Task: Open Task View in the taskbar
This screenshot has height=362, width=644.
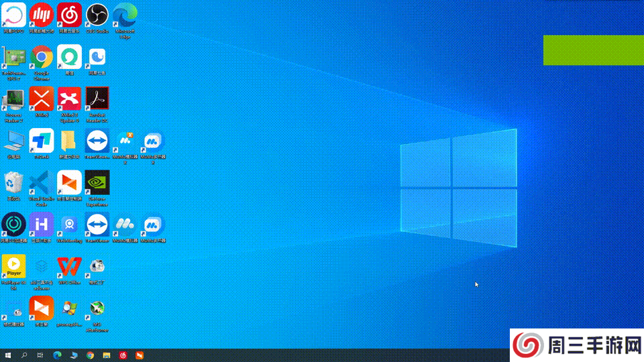Action: [40, 355]
